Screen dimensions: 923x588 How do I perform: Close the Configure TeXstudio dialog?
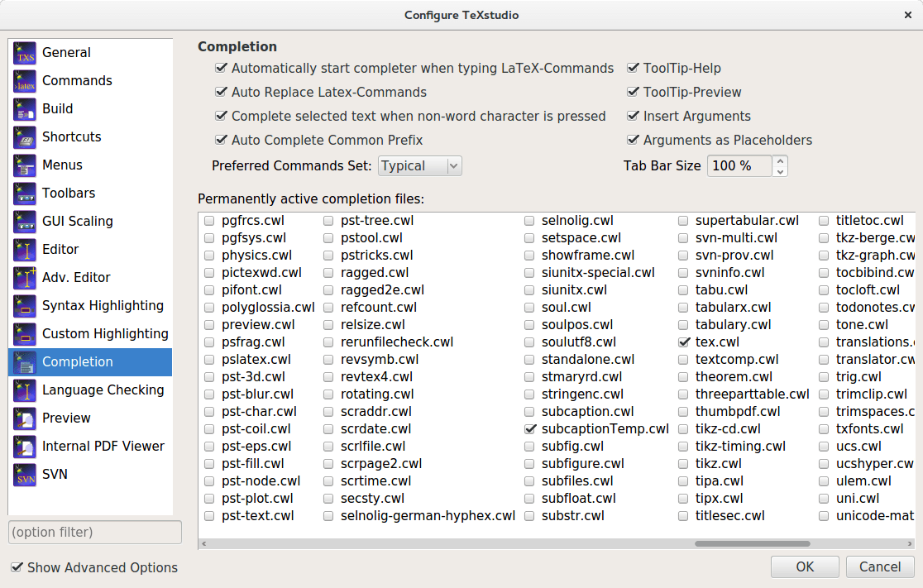[x=907, y=15]
